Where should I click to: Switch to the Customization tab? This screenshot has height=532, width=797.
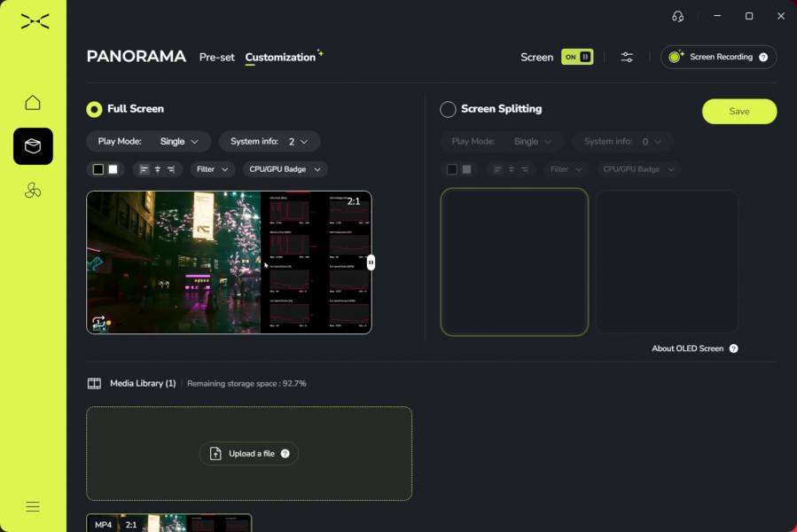click(280, 58)
